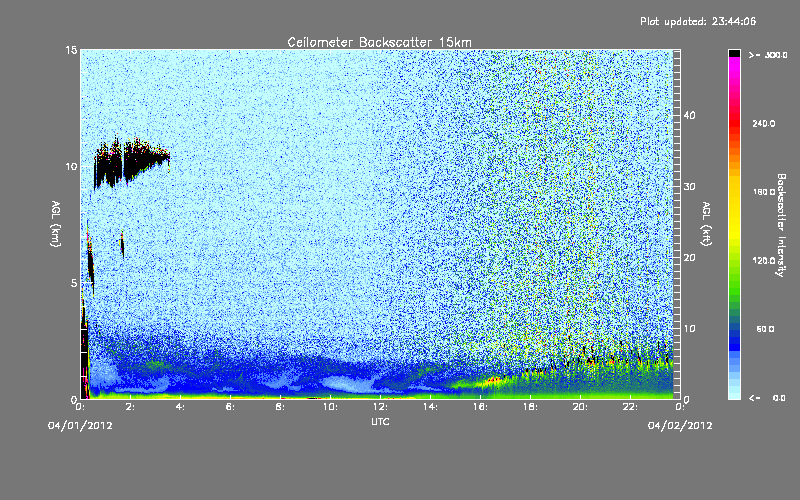Select the 'UTC' time axis label

[x=380, y=421]
